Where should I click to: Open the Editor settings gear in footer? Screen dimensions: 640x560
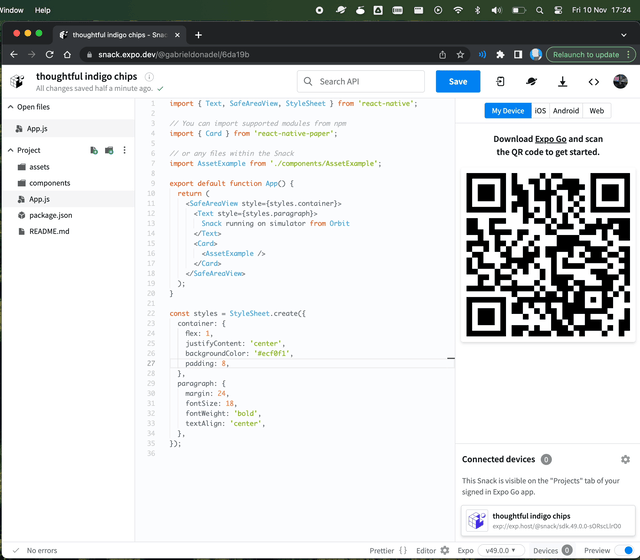[x=445, y=550]
